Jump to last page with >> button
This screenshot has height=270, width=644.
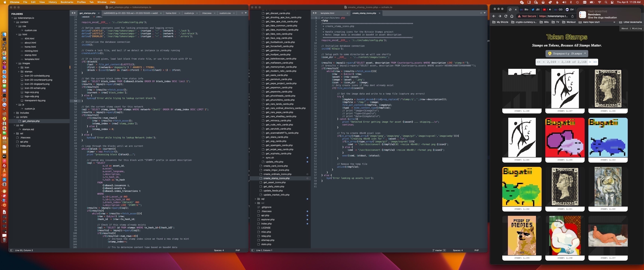(x=595, y=62)
